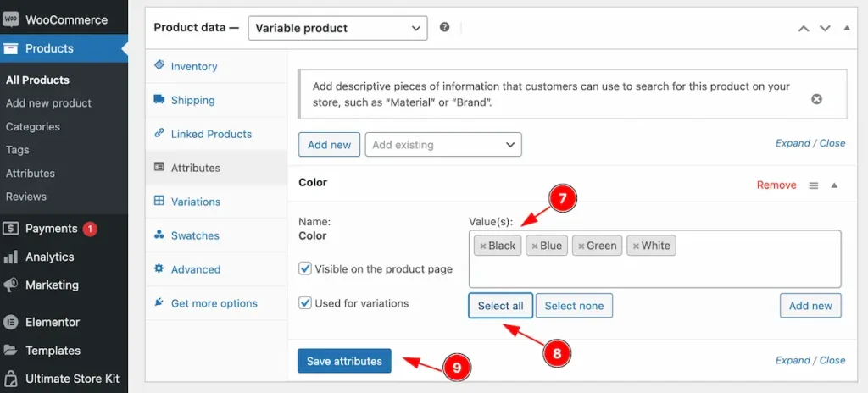The width and height of the screenshot is (868, 393).
Task: Remove the White value tag
Action: (636, 246)
